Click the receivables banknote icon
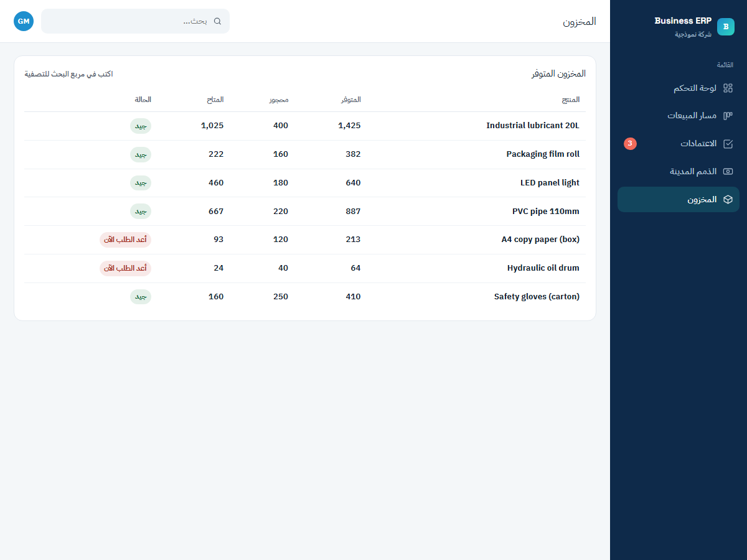Screen dimensions: 747x560 pos(728,172)
